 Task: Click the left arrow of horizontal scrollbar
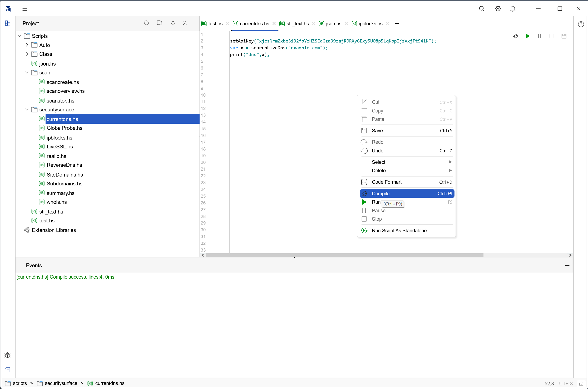(203, 255)
